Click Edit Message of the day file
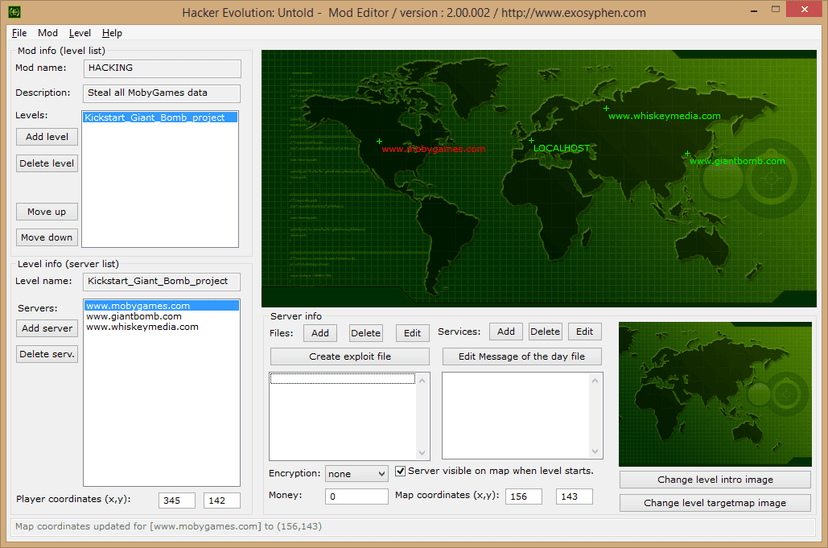Viewport: 828px width, 548px height. point(522,356)
